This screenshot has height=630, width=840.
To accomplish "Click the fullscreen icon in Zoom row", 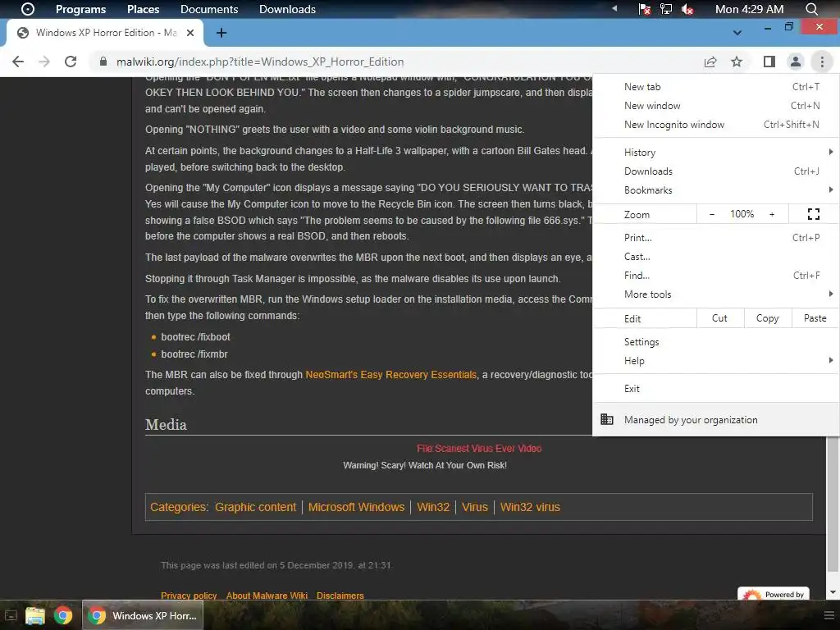I will point(813,214).
